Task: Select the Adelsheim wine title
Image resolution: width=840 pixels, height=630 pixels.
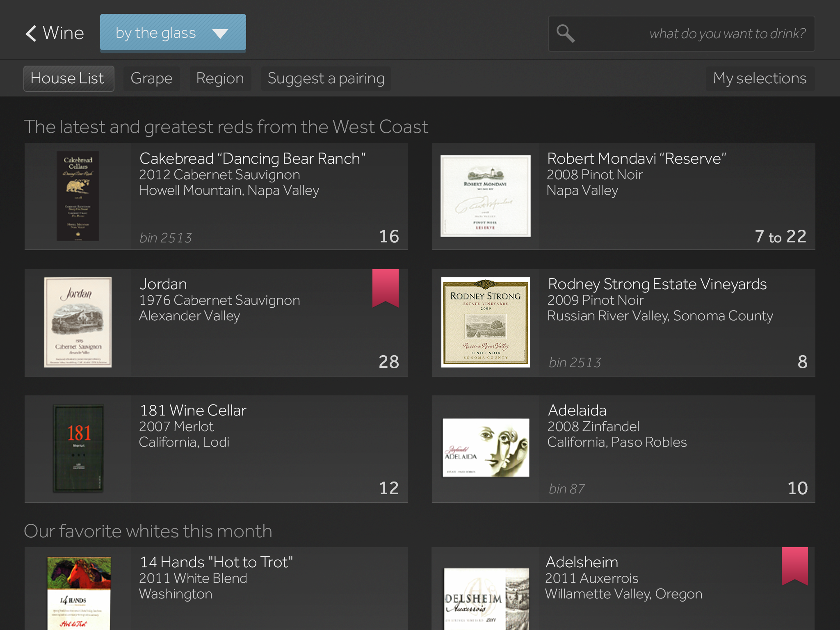Action: [582, 562]
